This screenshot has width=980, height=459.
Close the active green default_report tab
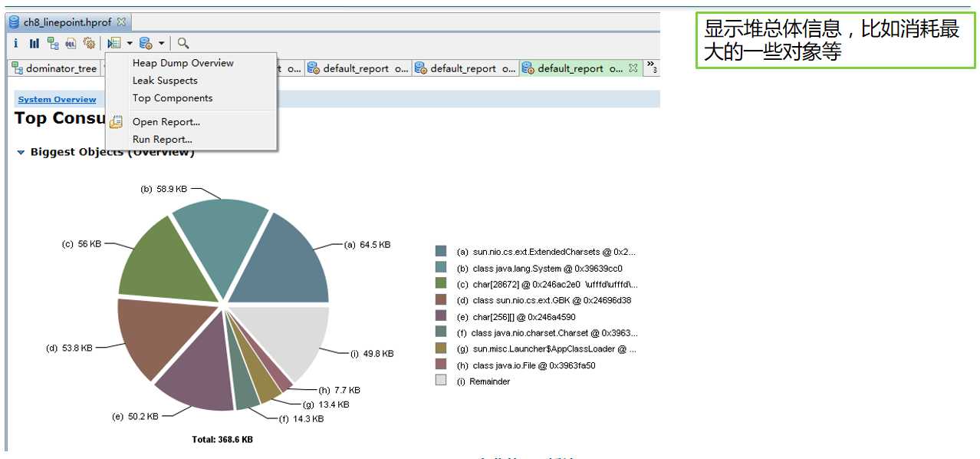[x=633, y=68]
